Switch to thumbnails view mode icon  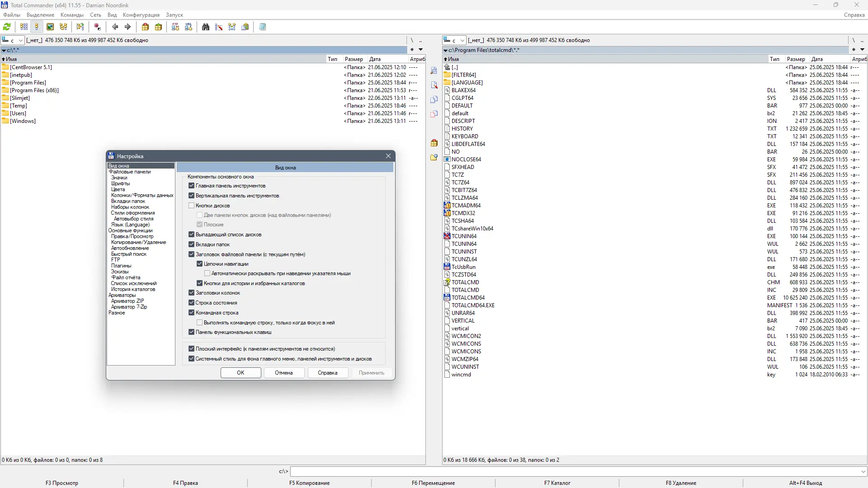[50, 27]
